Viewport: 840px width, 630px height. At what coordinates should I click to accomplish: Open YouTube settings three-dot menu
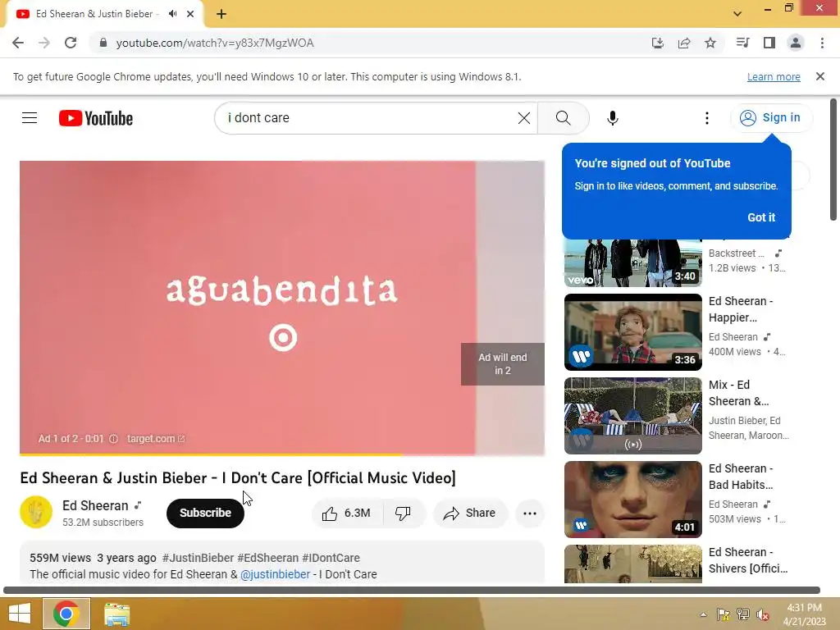tap(706, 118)
